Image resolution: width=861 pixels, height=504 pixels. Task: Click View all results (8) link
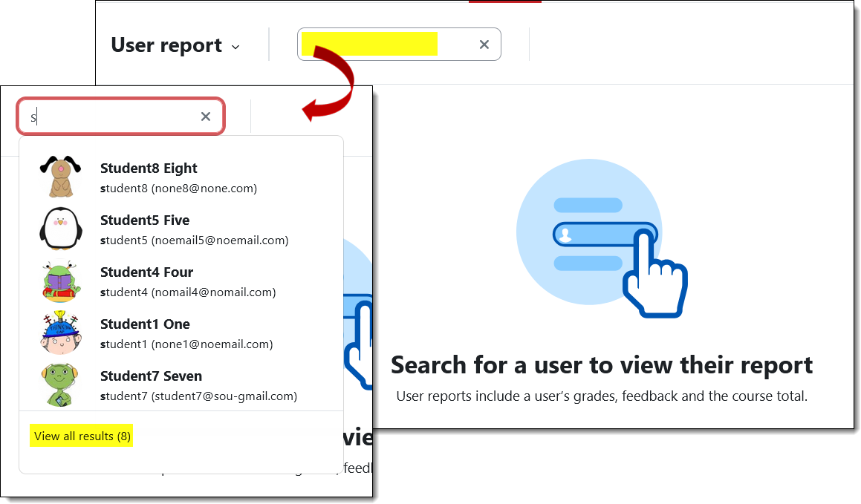pos(82,436)
